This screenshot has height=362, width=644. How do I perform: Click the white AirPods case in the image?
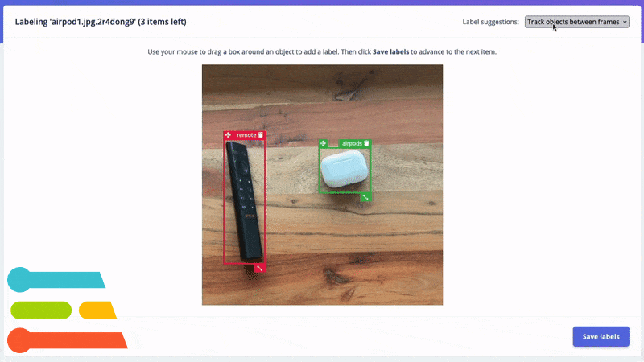click(345, 169)
